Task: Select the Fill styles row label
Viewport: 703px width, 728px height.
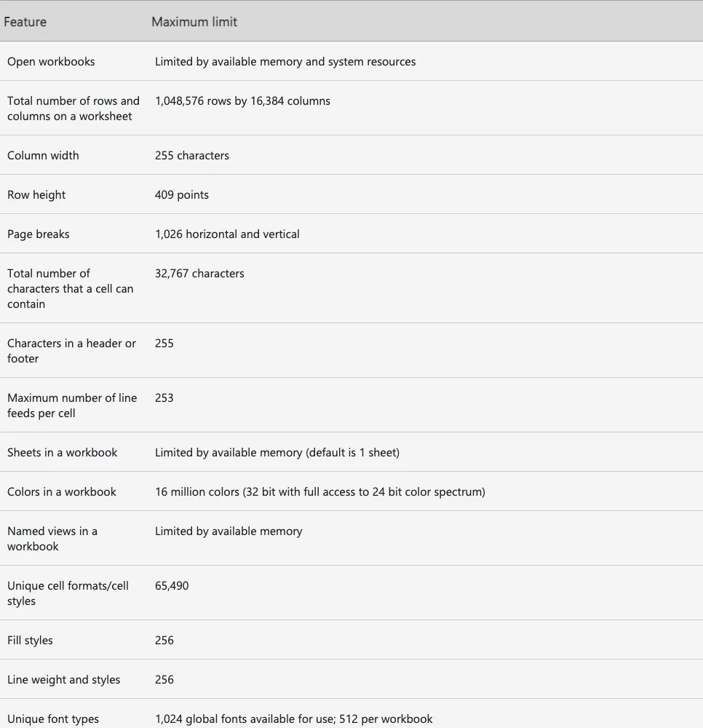Action: coord(30,640)
